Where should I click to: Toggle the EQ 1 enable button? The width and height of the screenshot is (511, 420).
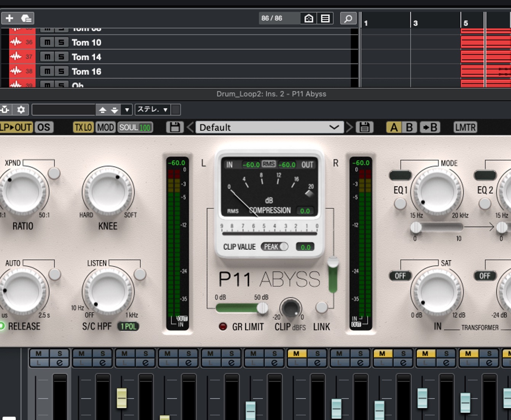point(400,204)
